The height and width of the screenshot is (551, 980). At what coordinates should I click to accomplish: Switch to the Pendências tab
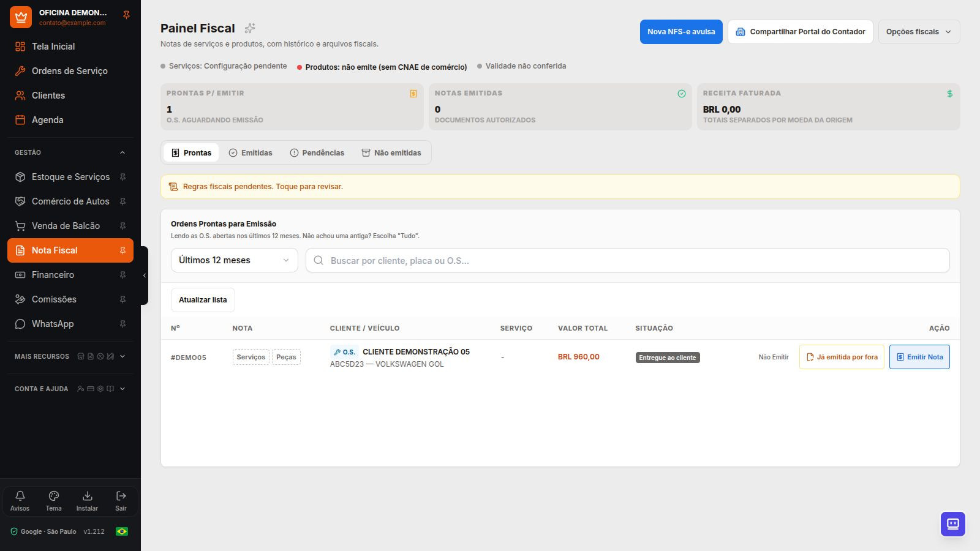[x=317, y=152]
